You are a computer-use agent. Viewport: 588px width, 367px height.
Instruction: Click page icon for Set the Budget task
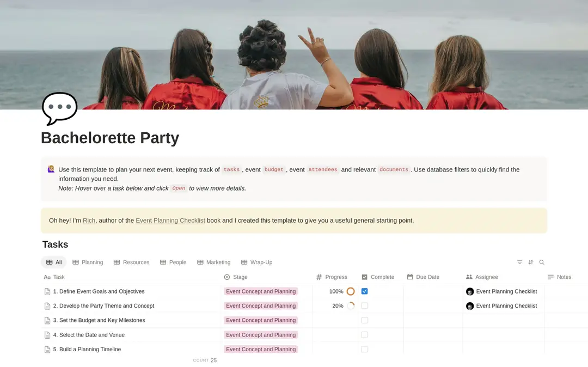pos(47,321)
